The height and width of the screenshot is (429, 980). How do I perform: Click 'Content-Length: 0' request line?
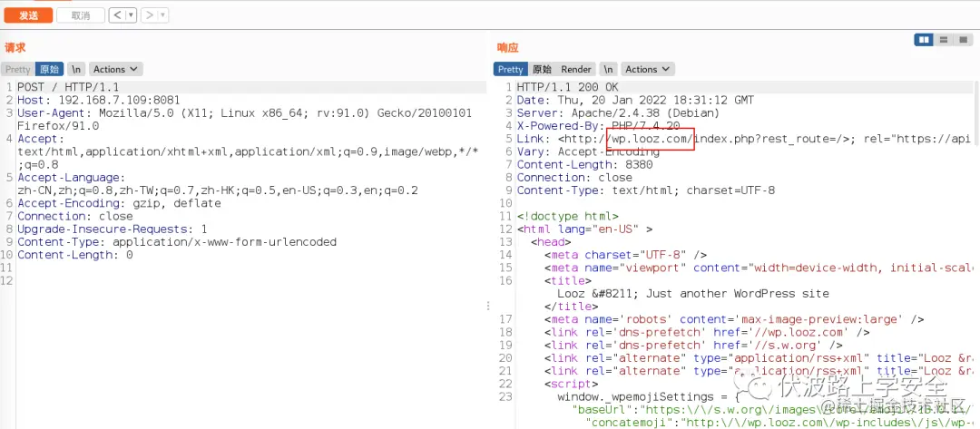coord(75,255)
